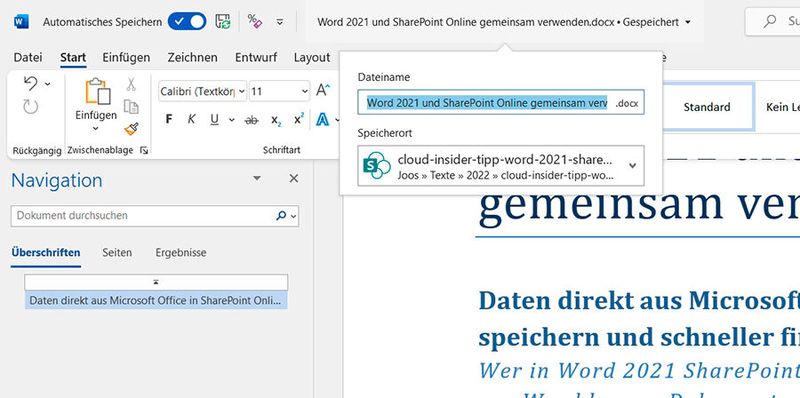800x398 pixels.
Task: Toggle superscript x2 formatting
Action: click(x=299, y=119)
